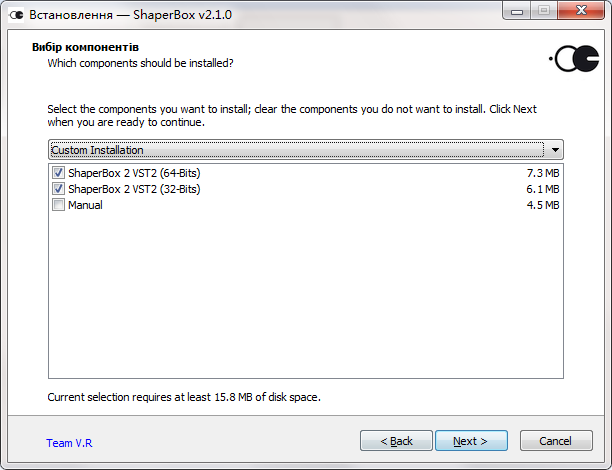Viewport: 612px width, 470px height.
Task: Close the installer window
Action: [x=581, y=11]
